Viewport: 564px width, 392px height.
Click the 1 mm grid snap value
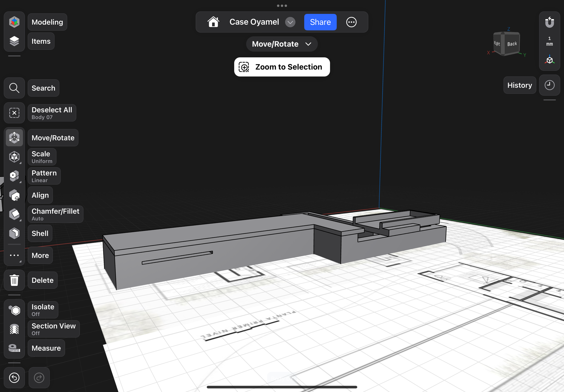click(549, 41)
